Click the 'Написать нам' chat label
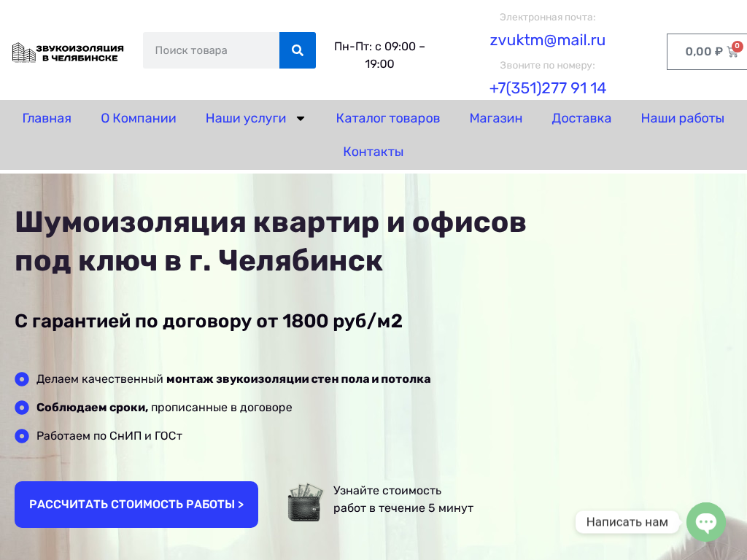Image resolution: width=747 pixels, height=560 pixels. pyautogui.click(x=627, y=522)
